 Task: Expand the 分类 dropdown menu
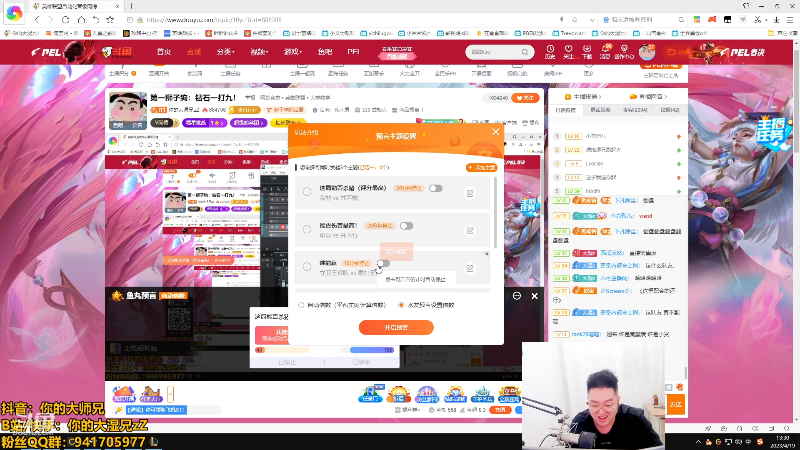225,52
